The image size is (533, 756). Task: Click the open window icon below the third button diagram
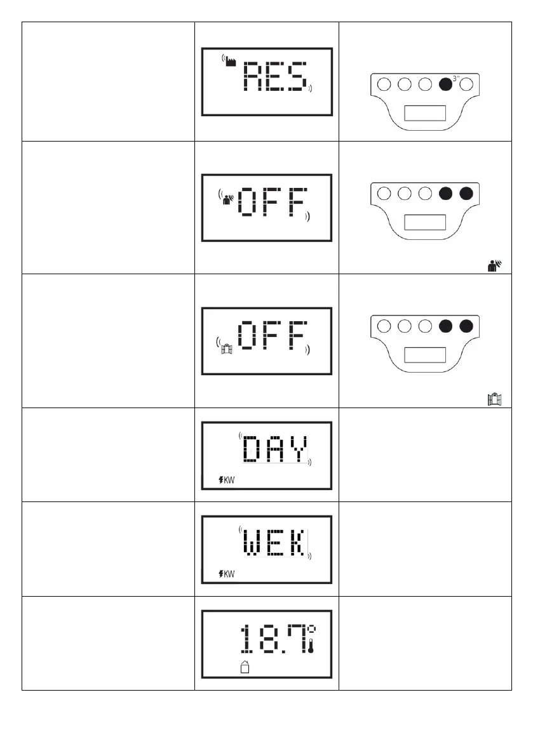pos(494,399)
